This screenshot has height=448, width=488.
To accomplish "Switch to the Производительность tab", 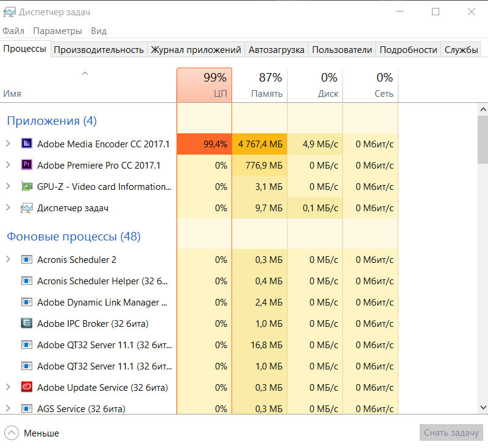I will (x=99, y=50).
